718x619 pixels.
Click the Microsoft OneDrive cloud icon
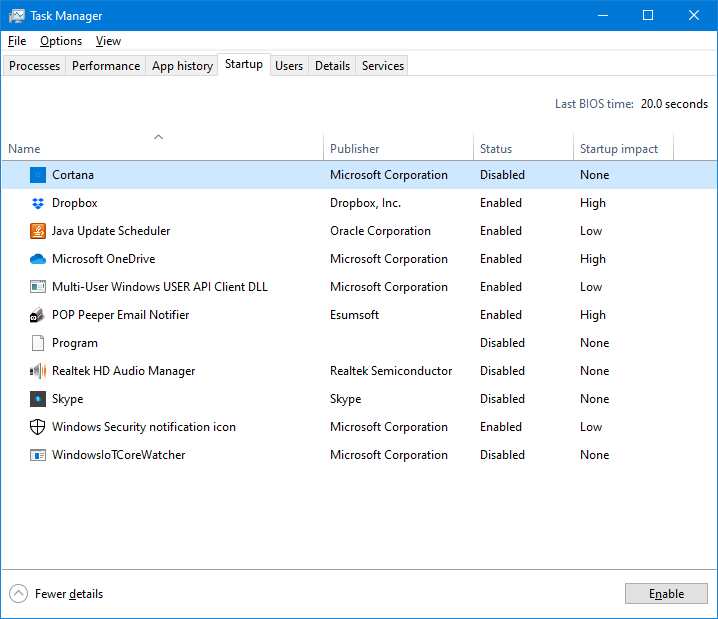38,259
